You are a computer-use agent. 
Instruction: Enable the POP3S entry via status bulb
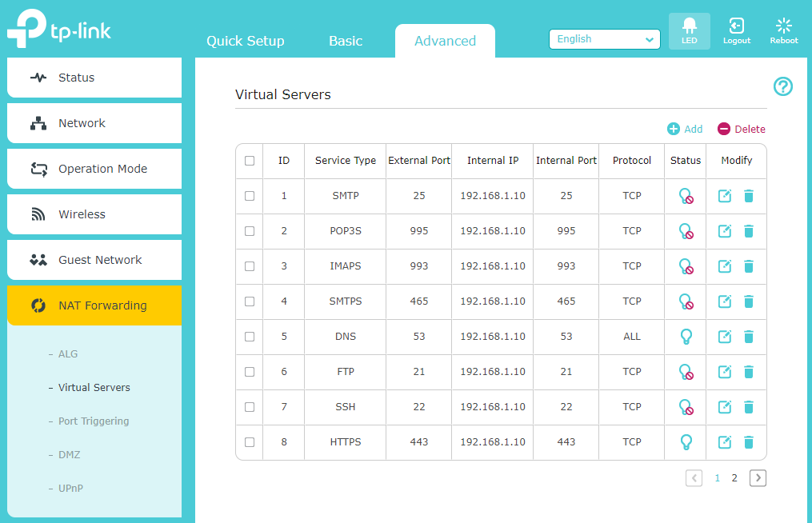coord(686,231)
